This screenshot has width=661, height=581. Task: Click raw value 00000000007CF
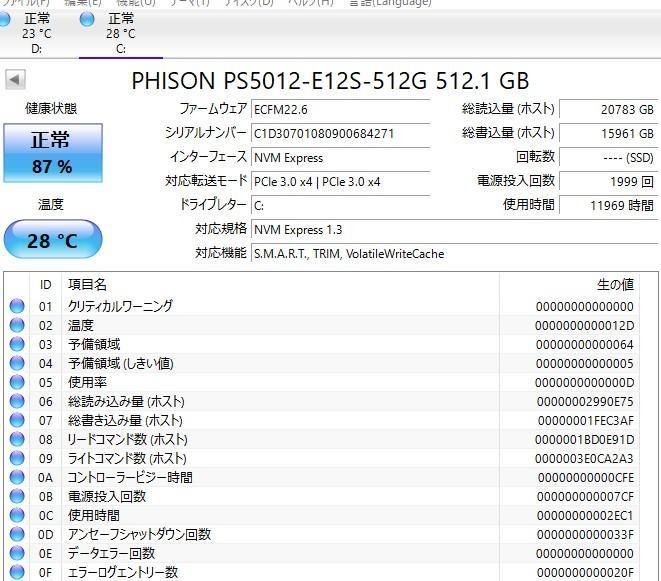585,496
